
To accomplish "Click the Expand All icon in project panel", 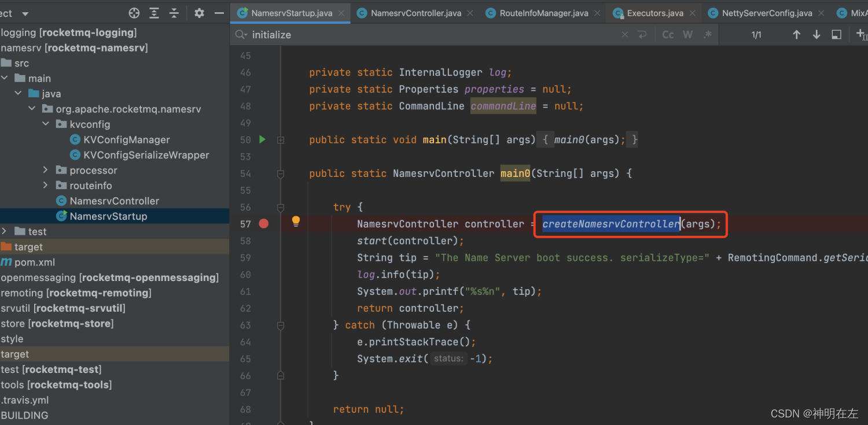I will (x=154, y=13).
